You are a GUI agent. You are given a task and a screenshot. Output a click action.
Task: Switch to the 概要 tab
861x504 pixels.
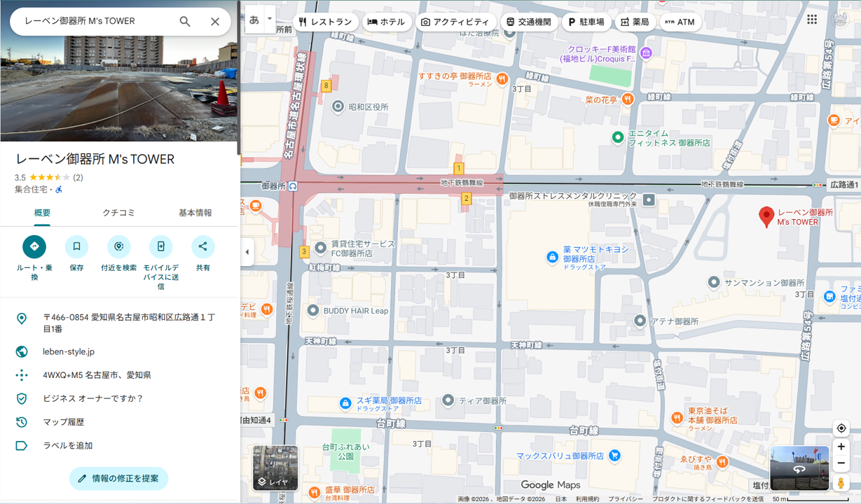(x=42, y=213)
